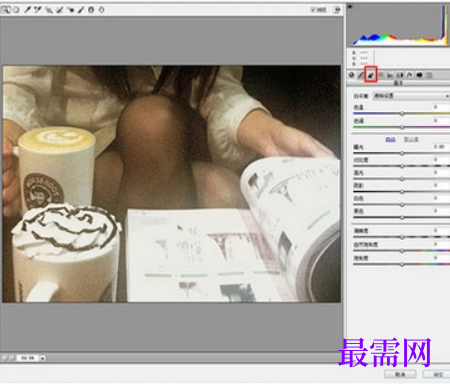Click the 取消 cancel button
Screen dimensions: 450x384
[400, 374]
